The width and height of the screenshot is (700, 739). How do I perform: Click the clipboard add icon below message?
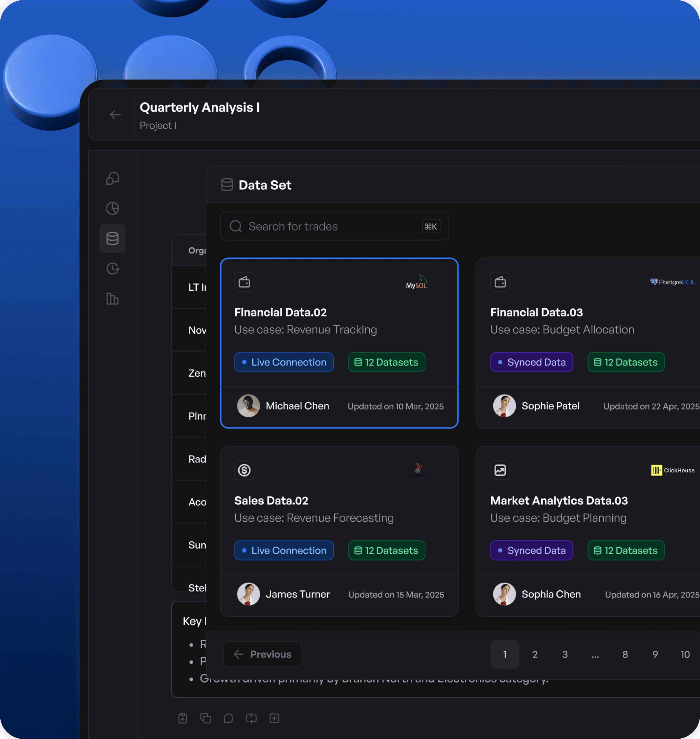point(183,718)
